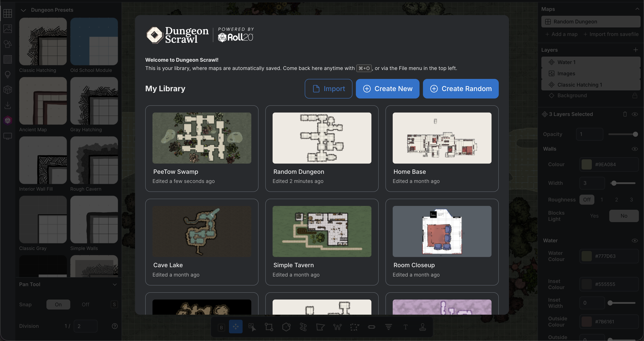Set Roughness to 1
This screenshot has height=341, width=644.
[x=601, y=200]
